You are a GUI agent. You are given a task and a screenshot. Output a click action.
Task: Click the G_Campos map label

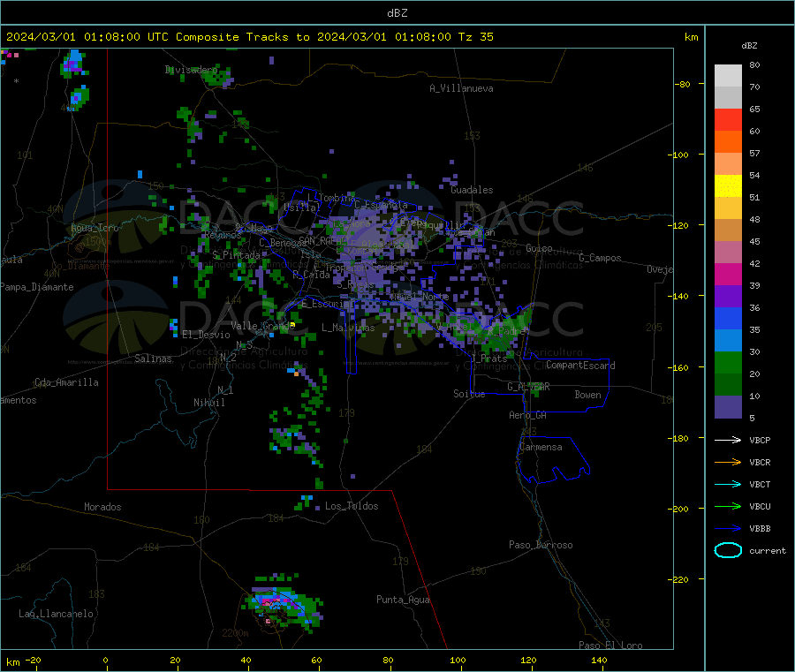coord(600,258)
